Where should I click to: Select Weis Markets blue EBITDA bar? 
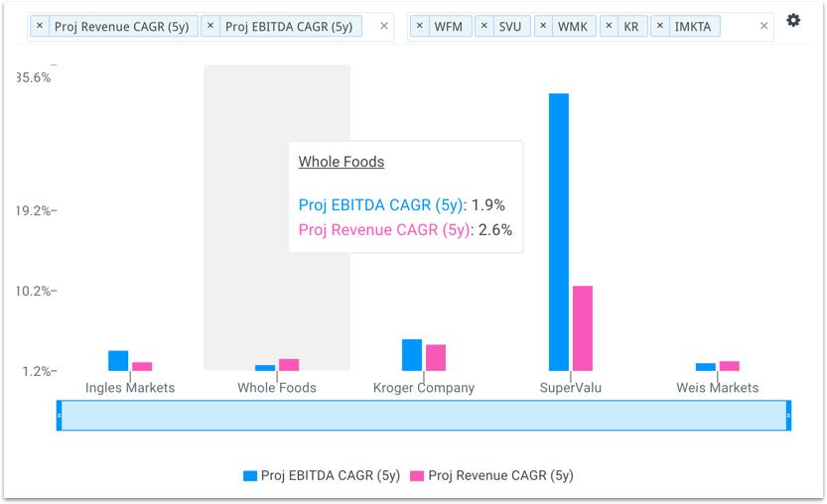pos(706,367)
